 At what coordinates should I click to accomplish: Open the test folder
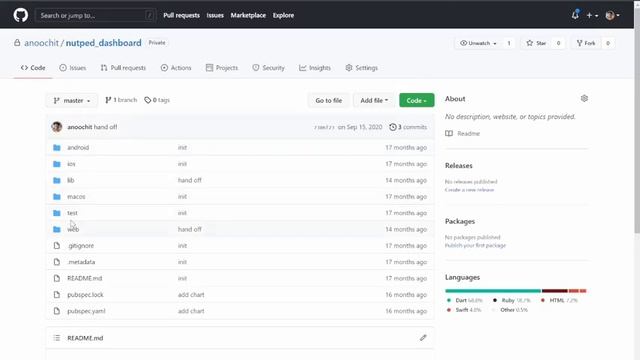[72, 213]
